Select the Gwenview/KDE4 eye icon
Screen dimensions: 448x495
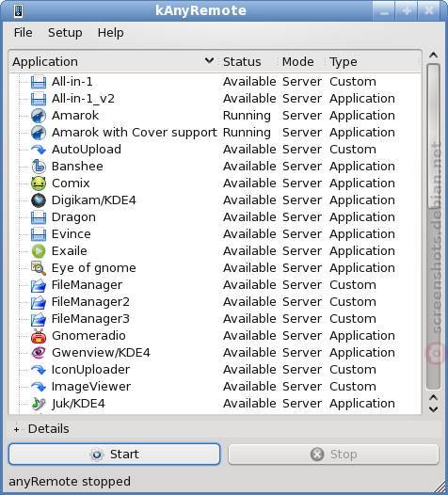(x=39, y=353)
